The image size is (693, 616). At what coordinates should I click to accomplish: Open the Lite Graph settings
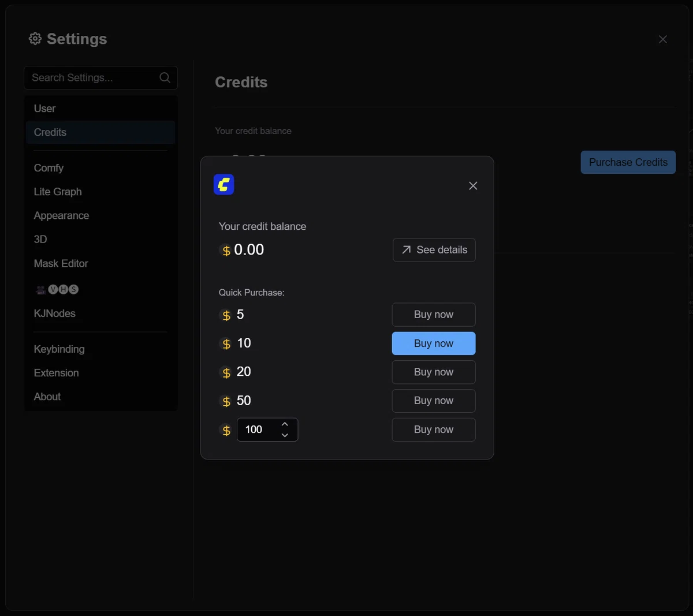coord(100,192)
